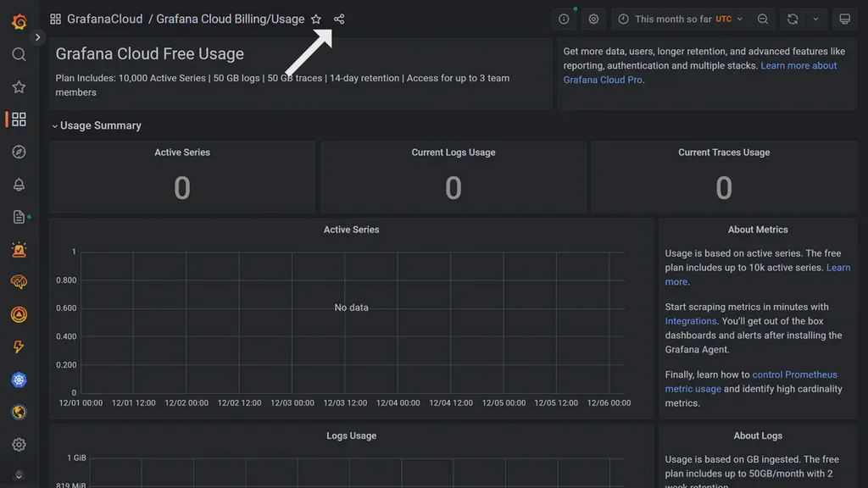Image resolution: width=868 pixels, height=488 pixels.
Task: Open the auto-refresh interval dropdown
Action: 815,19
